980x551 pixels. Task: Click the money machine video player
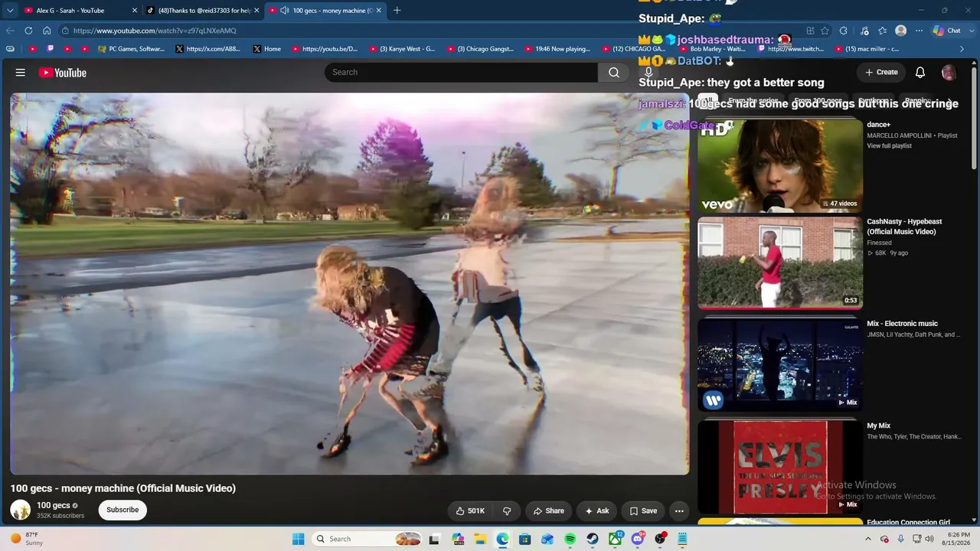350,284
